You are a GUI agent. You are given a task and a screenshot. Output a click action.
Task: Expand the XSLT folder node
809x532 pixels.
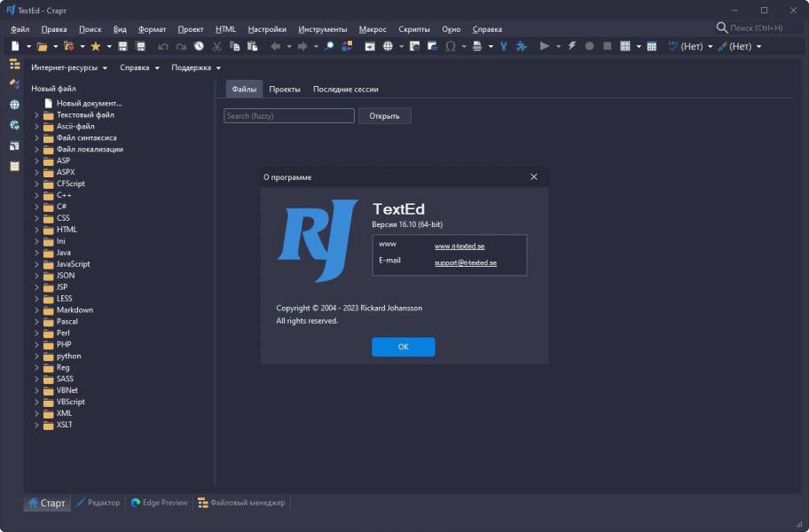(36, 426)
